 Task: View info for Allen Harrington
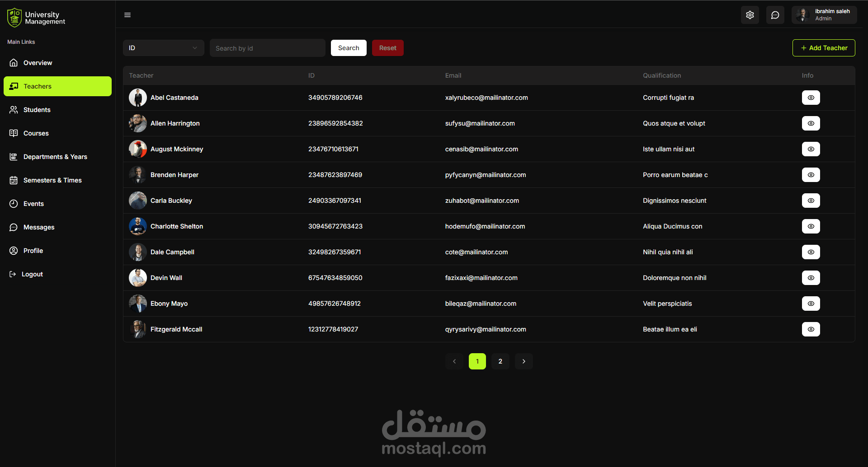811,123
